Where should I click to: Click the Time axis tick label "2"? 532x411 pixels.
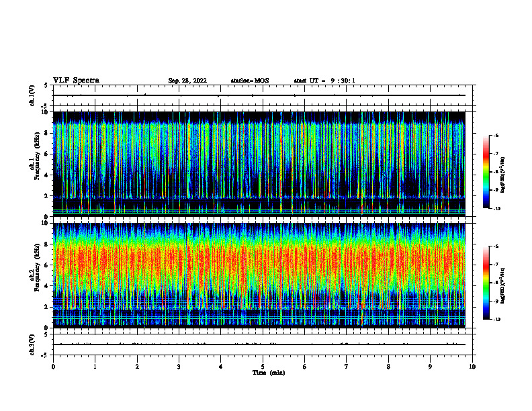pos(137,367)
